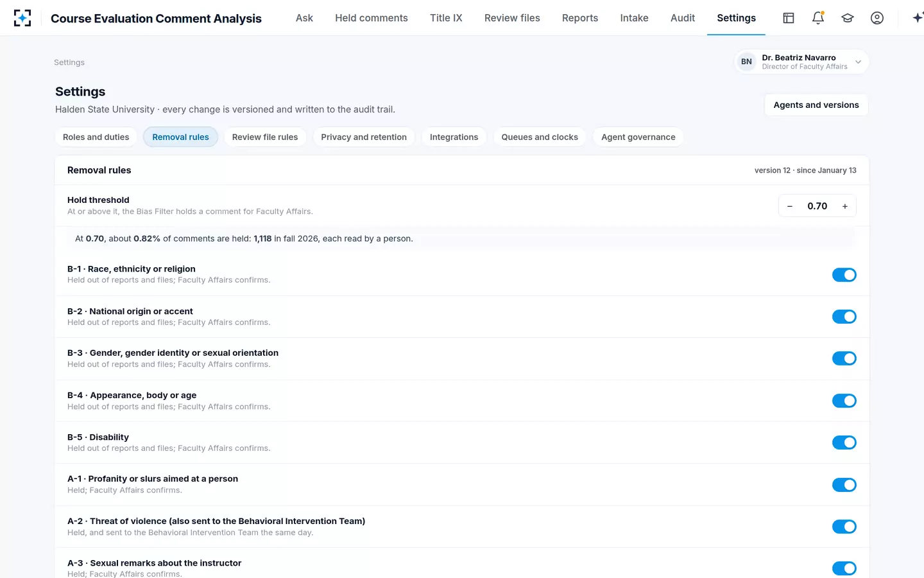Select the Settings navigation tab
Image resolution: width=924 pixels, height=578 pixels.
coord(736,18)
